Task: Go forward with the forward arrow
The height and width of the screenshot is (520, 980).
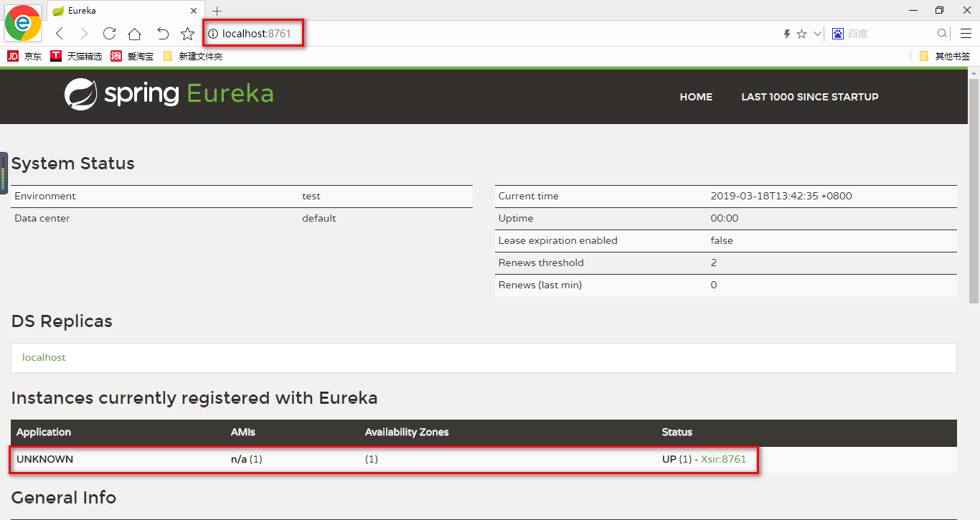Action: pyautogui.click(x=84, y=34)
